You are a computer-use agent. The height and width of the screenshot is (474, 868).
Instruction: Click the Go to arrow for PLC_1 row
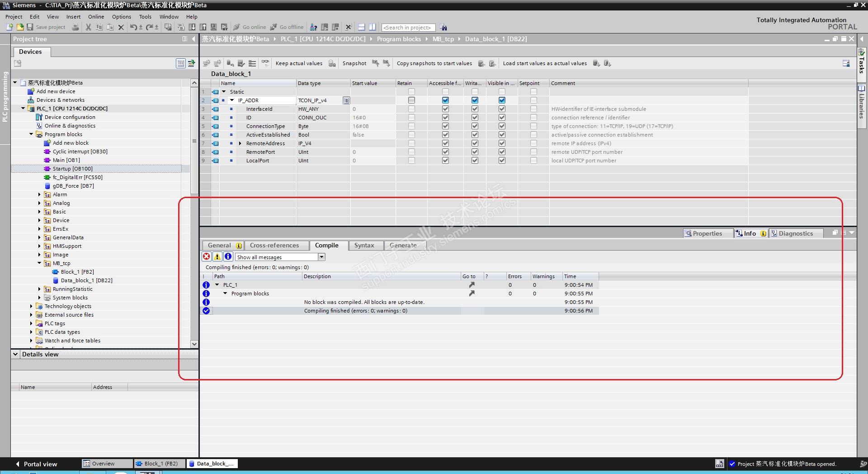[x=472, y=284]
